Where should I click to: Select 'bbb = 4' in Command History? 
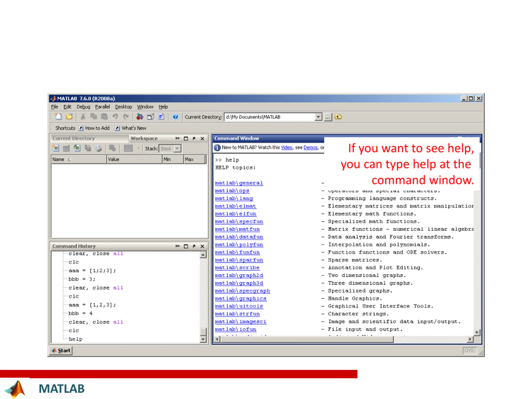[80, 313]
